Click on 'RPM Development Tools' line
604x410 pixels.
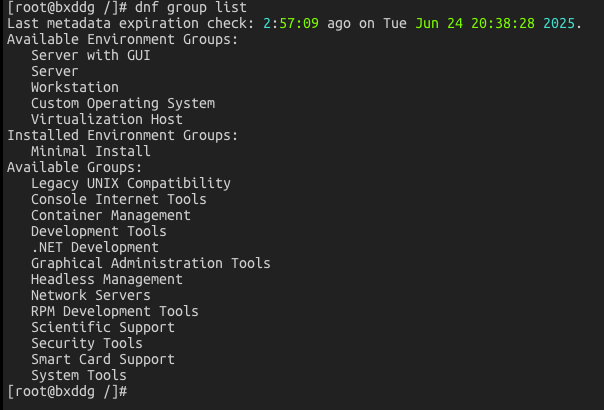coord(115,311)
